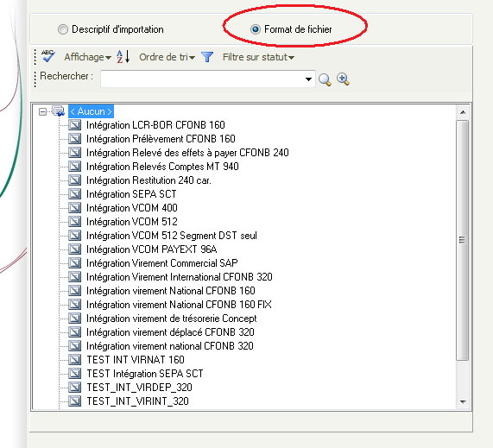The width and height of the screenshot is (493, 448).
Task: Click the icon beside Intégration SEPA SCT
Action: click(75, 194)
